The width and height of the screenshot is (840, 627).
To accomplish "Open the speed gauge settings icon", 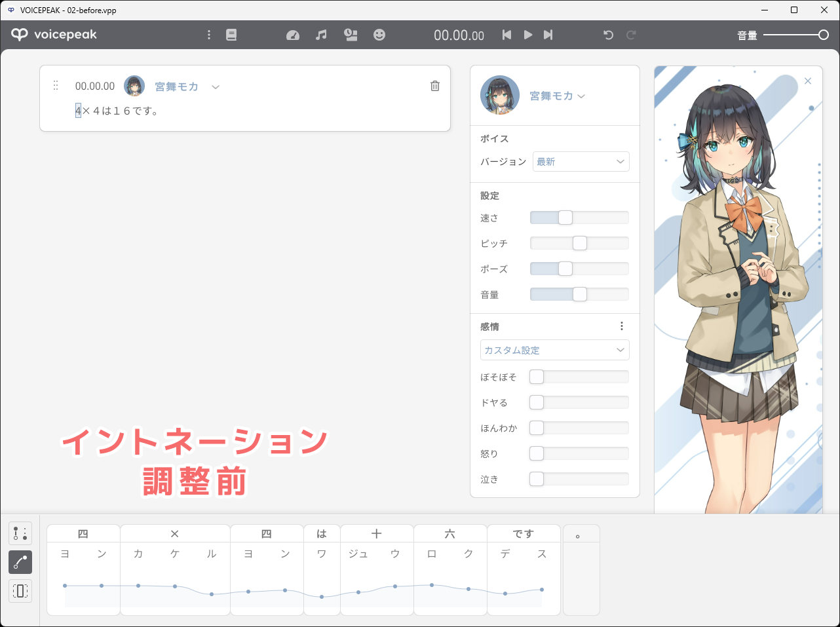I will tap(293, 35).
